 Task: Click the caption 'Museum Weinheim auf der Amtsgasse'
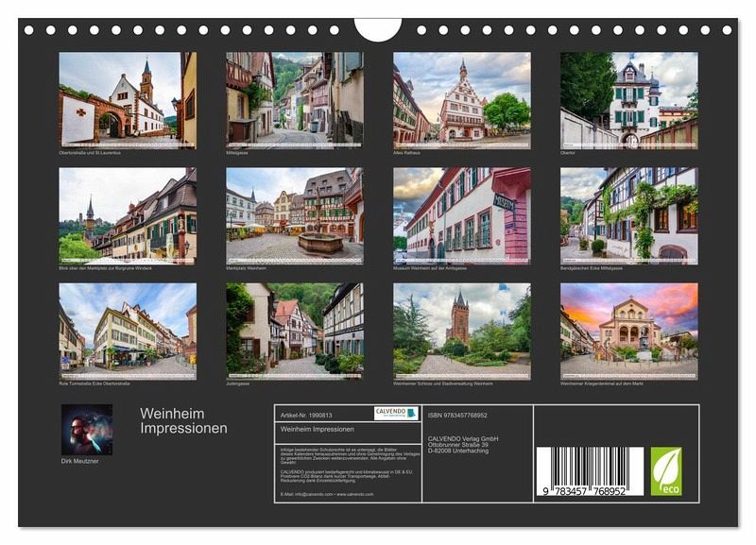430,268
